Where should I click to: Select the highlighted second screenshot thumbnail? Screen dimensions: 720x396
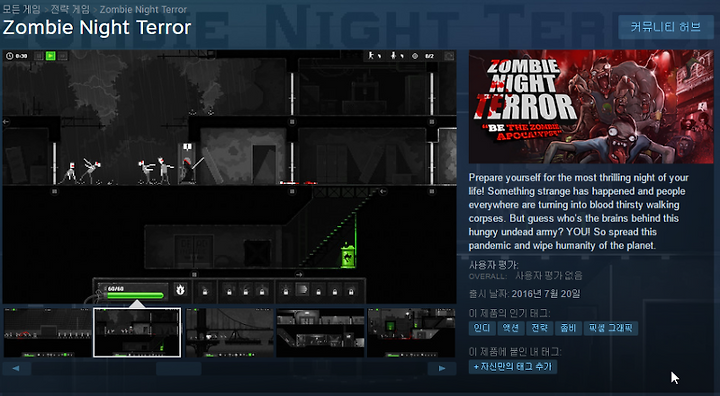137,333
